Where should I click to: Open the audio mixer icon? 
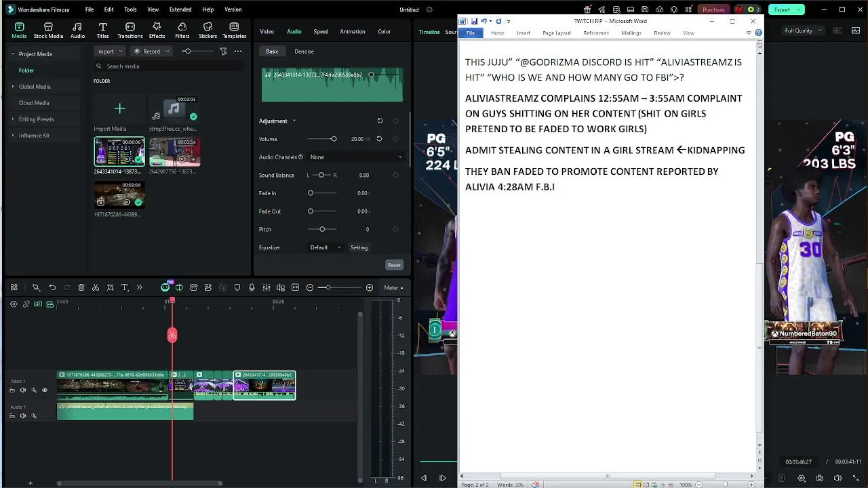click(x=267, y=287)
